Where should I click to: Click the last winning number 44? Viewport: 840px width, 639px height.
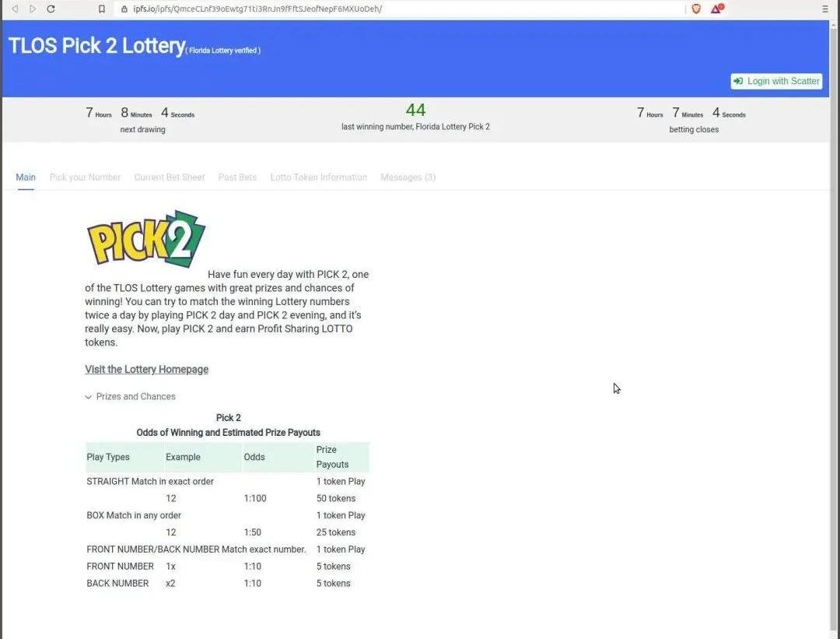415,110
